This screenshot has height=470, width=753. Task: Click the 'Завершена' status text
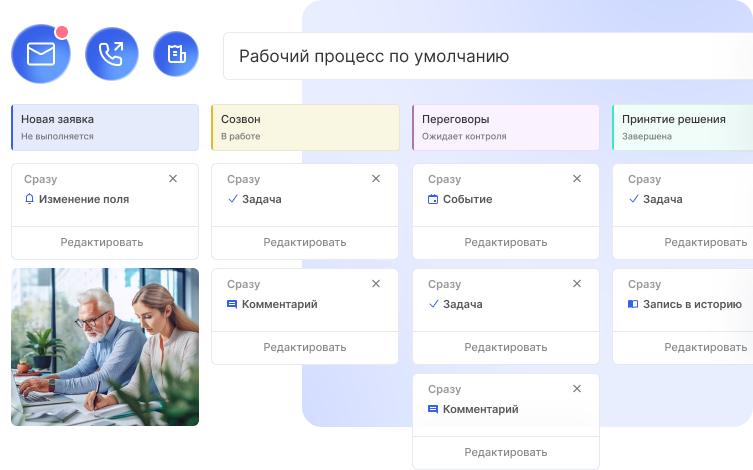tap(646, 136)
